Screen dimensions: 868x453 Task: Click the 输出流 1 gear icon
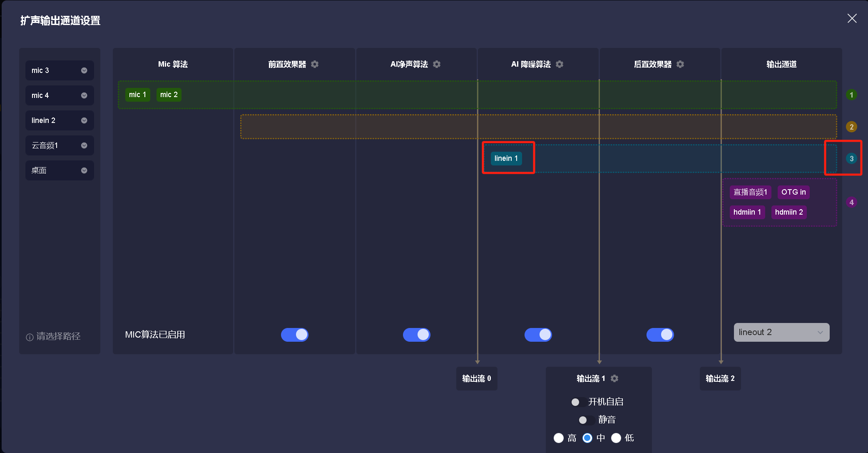point(614,378)
